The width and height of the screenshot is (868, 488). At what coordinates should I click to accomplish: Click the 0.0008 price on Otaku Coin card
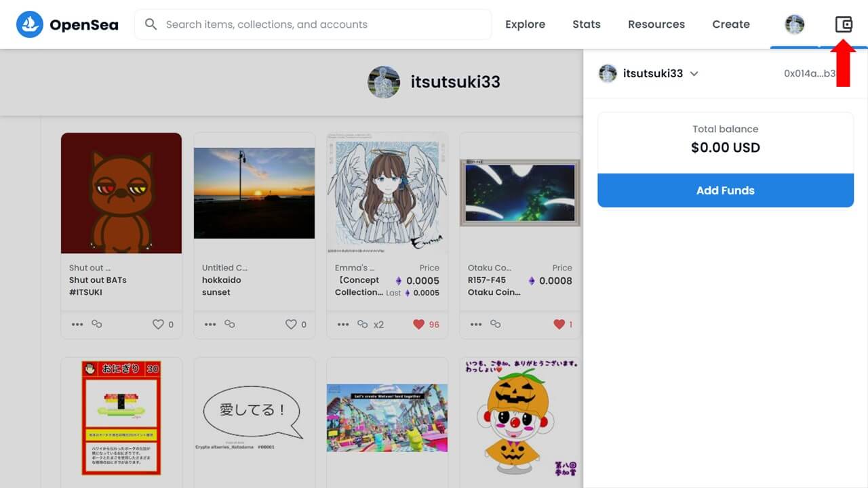(555, 281)
